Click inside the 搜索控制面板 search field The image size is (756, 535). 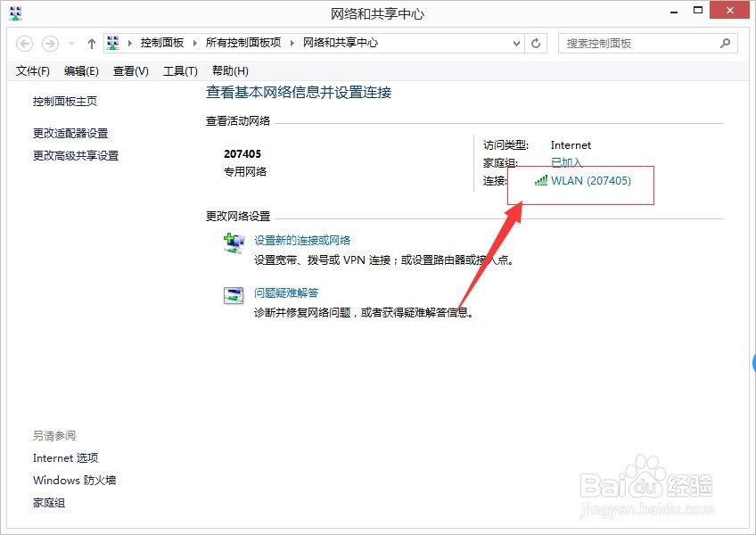coord(633,43)
